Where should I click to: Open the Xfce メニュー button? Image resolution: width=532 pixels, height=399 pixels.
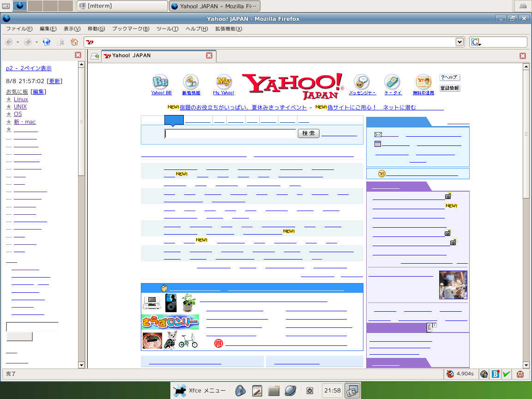pyautogui.click(x=200, y=391)
